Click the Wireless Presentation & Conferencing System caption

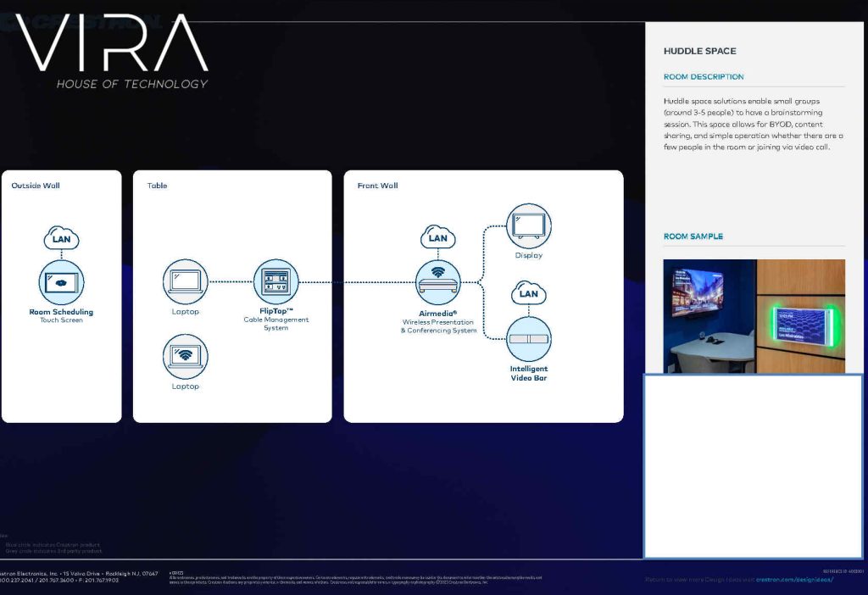[438, 326]
